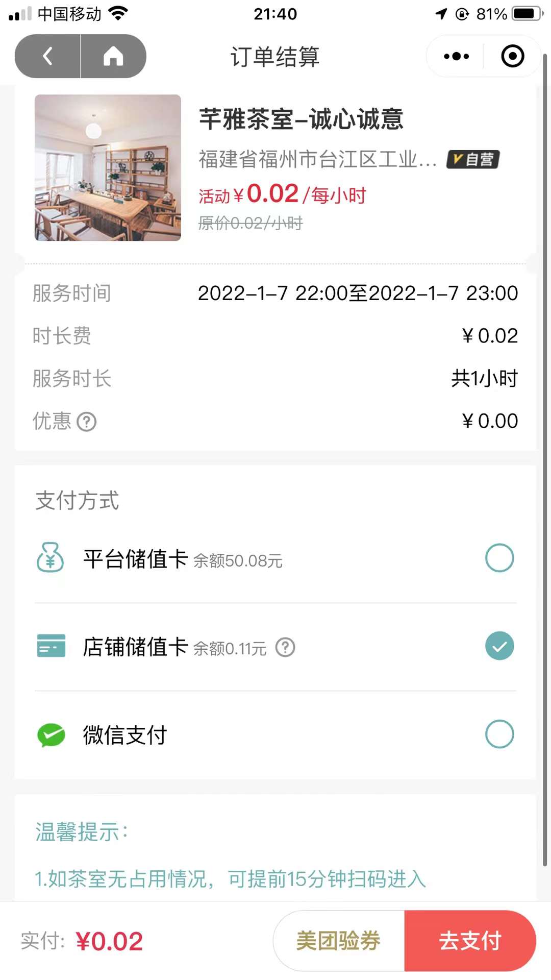Viewport: 551px width, 980px height.
Task: Tap the green WeChat Pay logo
Action: pos(51,735)
